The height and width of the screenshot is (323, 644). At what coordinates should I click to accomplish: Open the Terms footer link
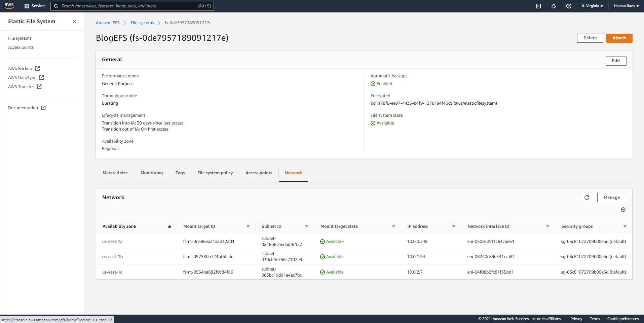(595, 319)
